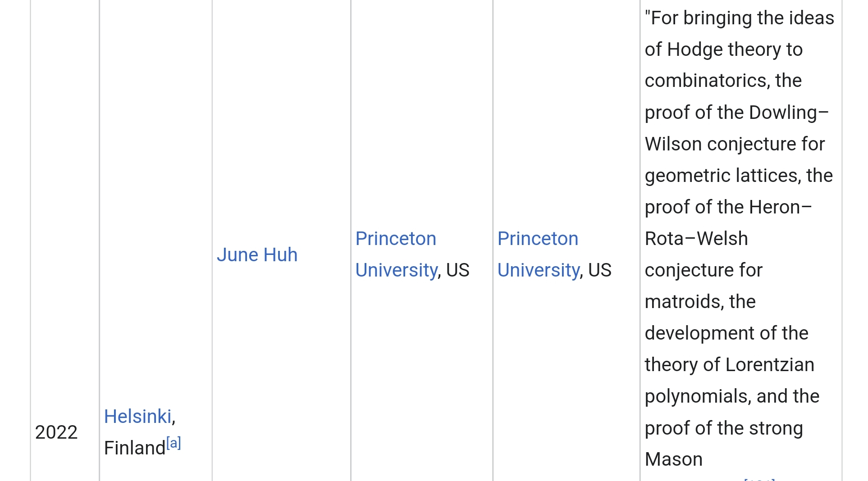Click the "Rota–Welsh" text
The height and width of the screenshot is (481, 868).
696,239
